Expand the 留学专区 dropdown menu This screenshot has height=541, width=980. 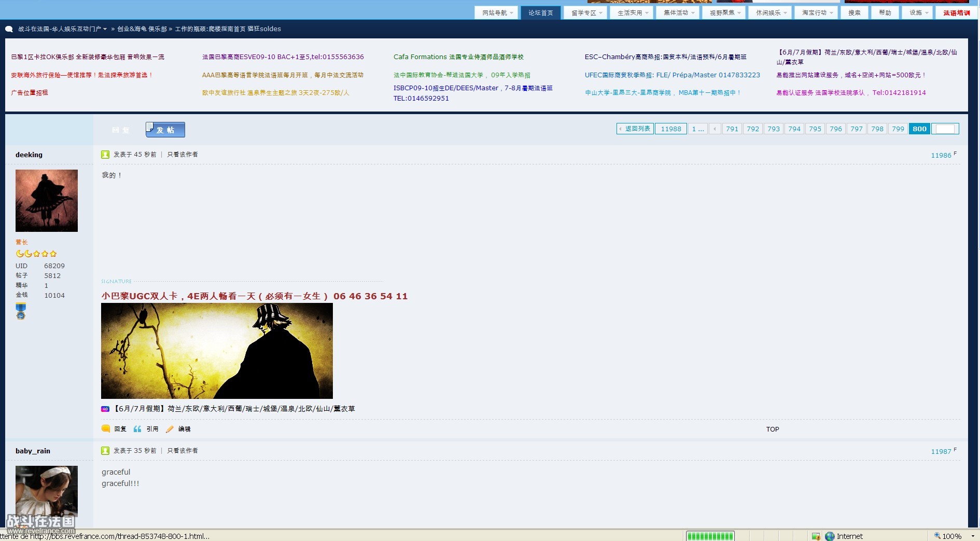[585, 13]
